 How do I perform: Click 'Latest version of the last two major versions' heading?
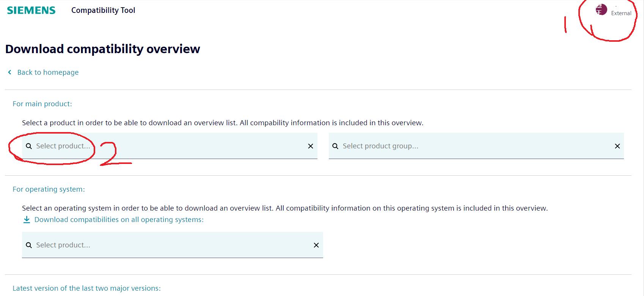click(86, 288)
